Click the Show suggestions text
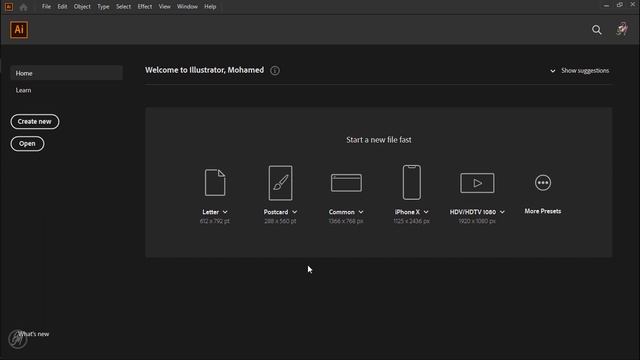The width and height of the screenshot is (640, 360). 585,71
